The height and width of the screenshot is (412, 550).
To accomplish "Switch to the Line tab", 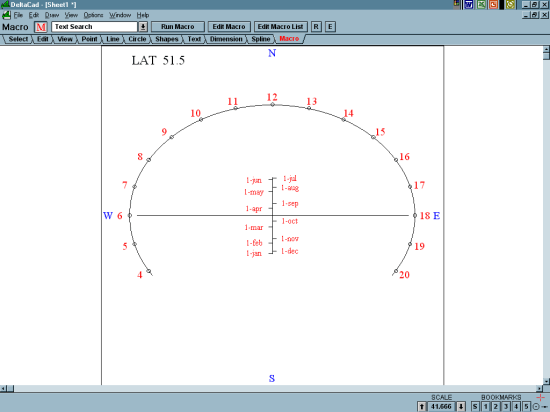I will (x=113, y=39).
